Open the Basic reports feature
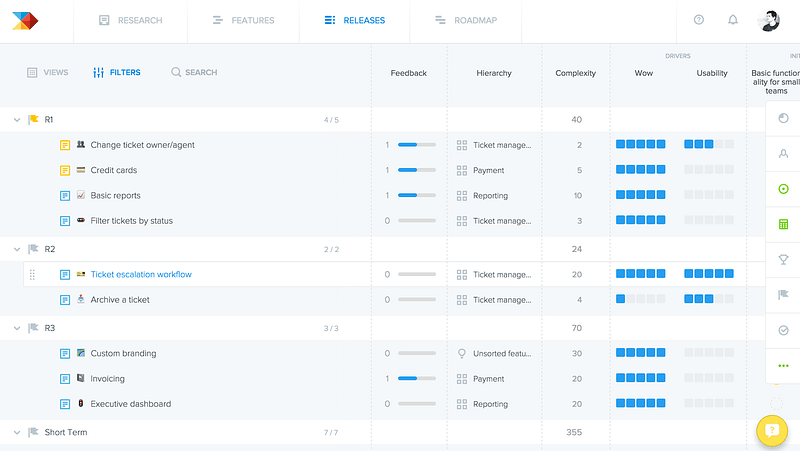The width and height of the screenshot is (800, 451). 115,195
